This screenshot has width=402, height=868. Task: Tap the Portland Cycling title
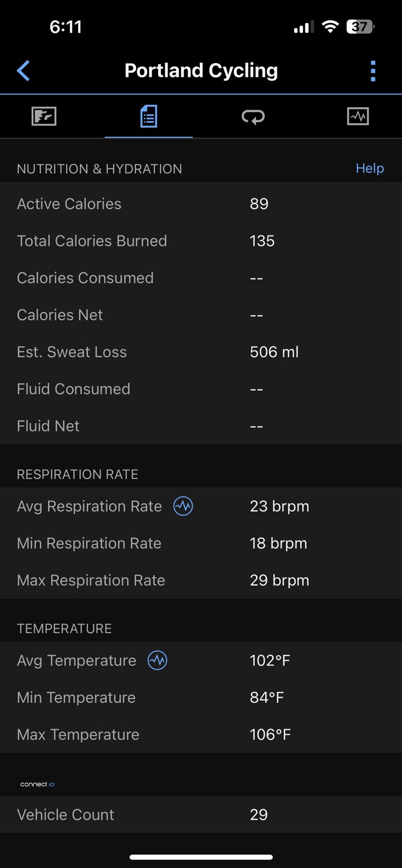[201, 71]
